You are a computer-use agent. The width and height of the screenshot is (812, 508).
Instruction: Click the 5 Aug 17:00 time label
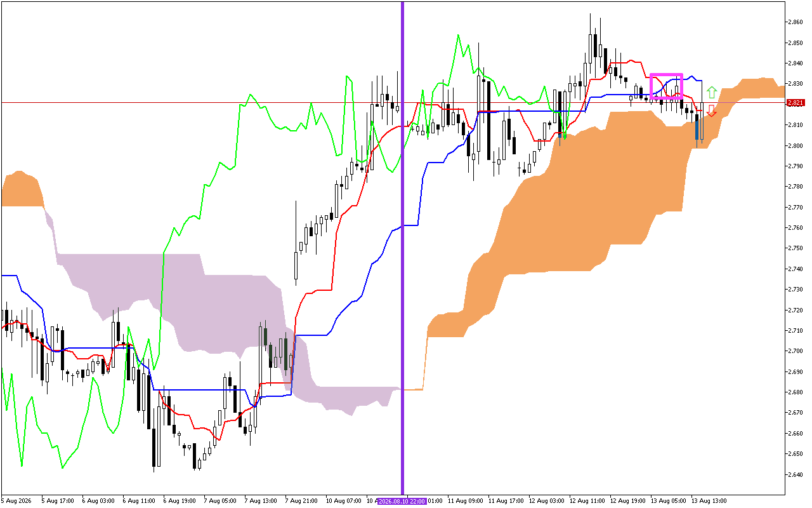tap(57, 501)
